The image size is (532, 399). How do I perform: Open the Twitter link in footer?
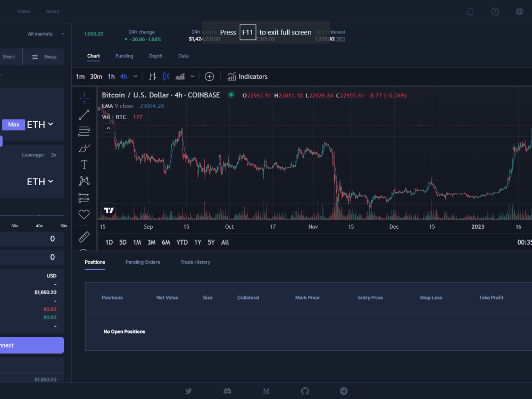(x=188, y=391)
